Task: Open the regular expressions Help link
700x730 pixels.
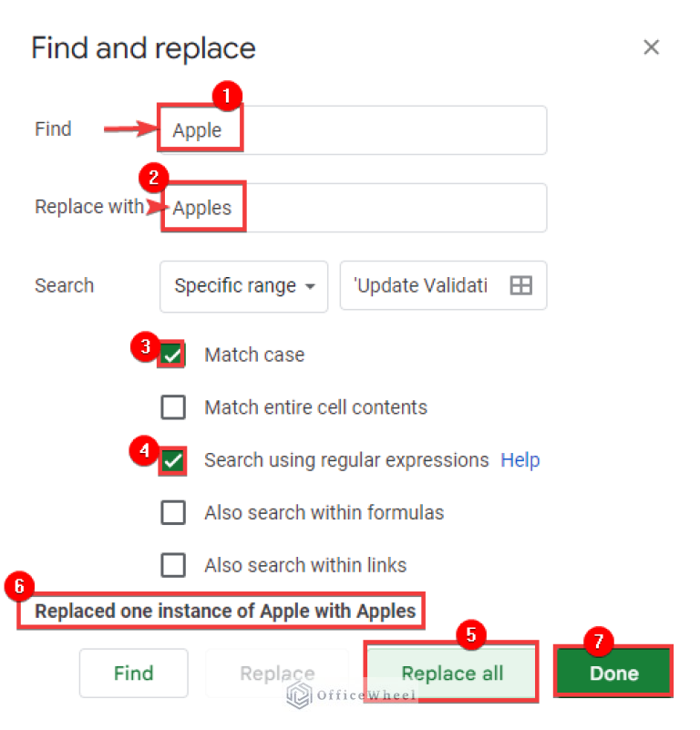Action: click(x=520, y=460)
